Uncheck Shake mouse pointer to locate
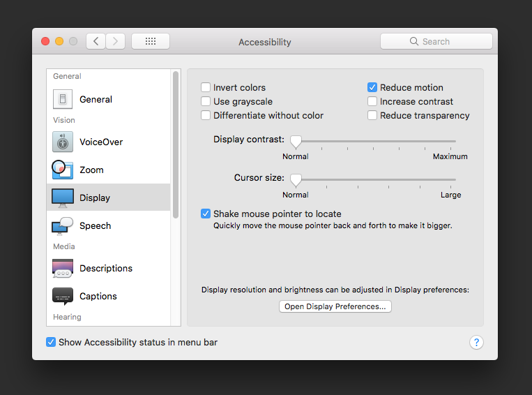Image resolution: width=532 pixels, height=395 pixels. point(206,214)
